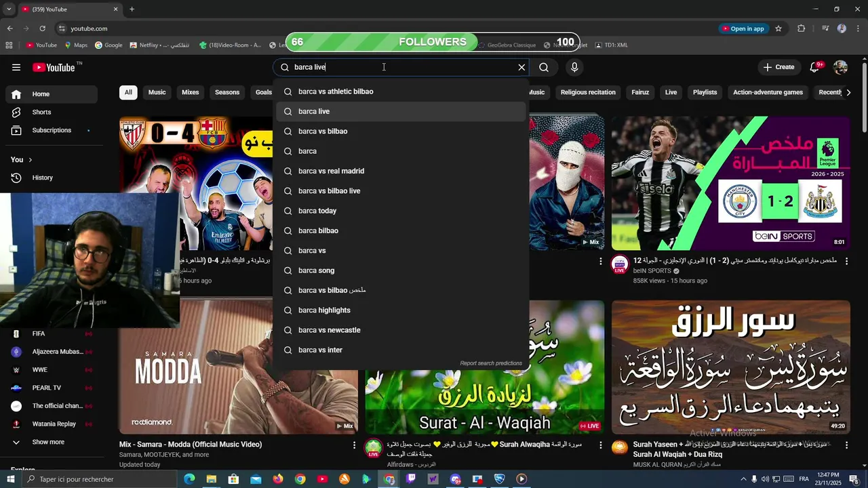Viewport: 868px width, 488px height.
Task: Open Shorts from the sidebar
Action: [52, 112]
